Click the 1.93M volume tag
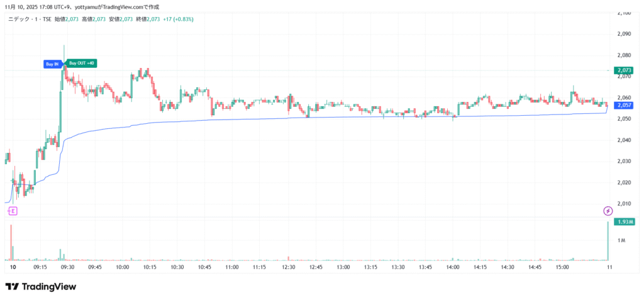Screen dimensions: 644x300 [x=624, y=222]
